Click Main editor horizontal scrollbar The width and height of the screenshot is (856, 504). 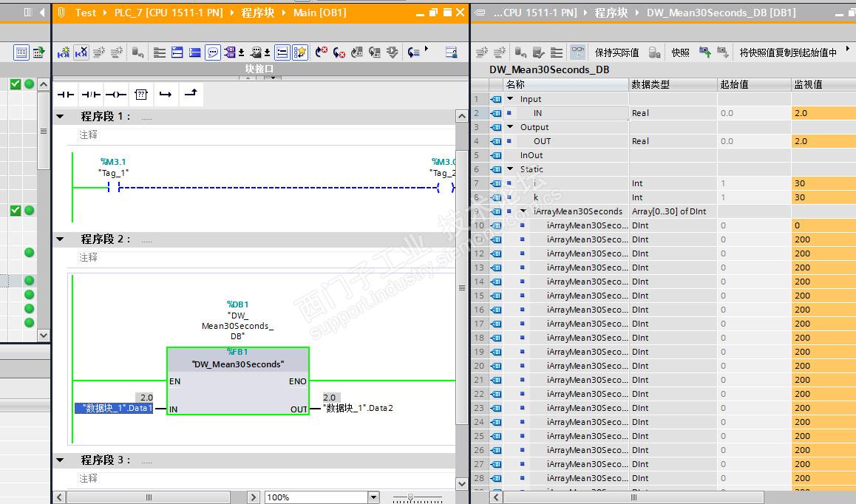coord(149,497)
